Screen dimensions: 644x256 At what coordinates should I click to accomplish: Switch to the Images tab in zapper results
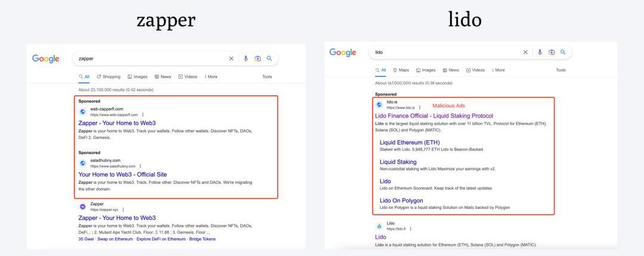(x=138, y=77)
